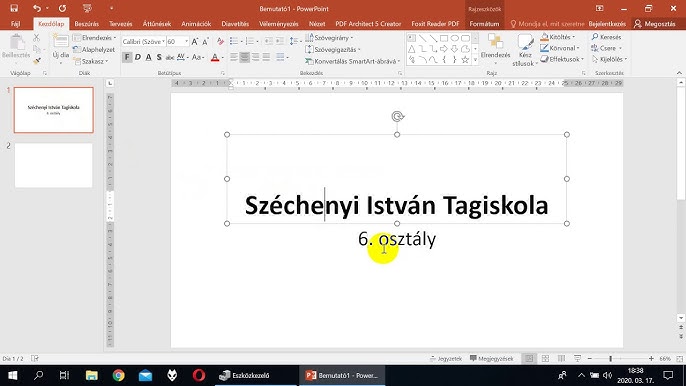The height and width of the screenshot is (386, 686).
Task: Switch to the Tervezés tab
Action: 121,24
